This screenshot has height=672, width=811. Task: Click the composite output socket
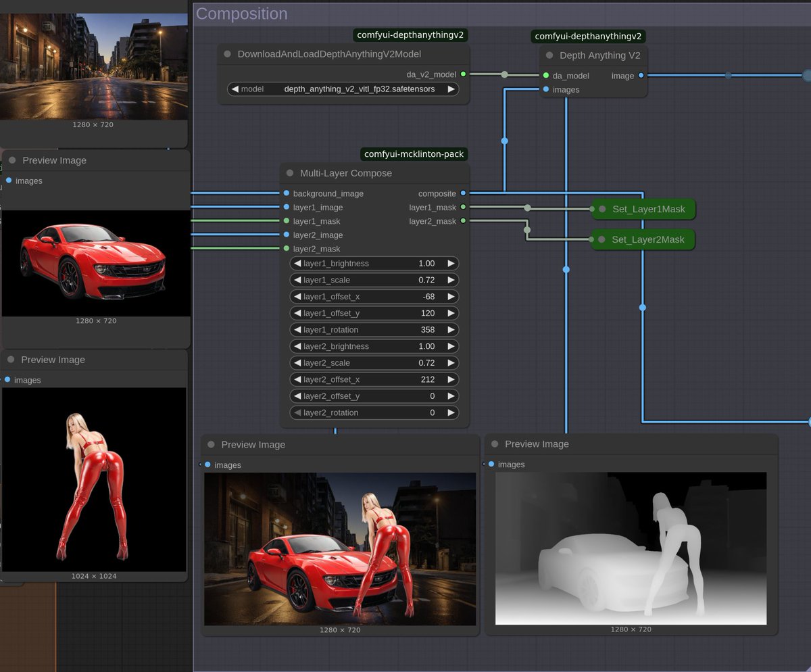point(463,193)
